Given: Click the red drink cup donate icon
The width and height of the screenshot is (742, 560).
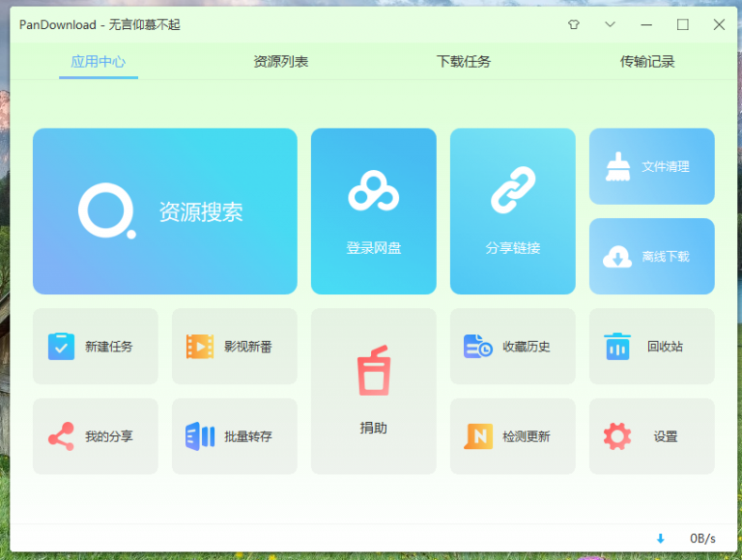Looking at the screenshot, I should [x=374, y=371].
